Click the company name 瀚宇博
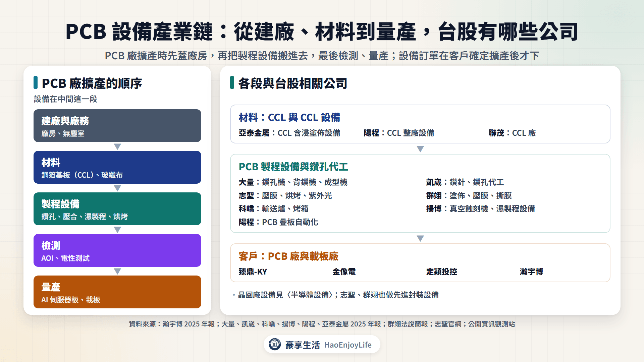644x362 pixels. [532, 272]
